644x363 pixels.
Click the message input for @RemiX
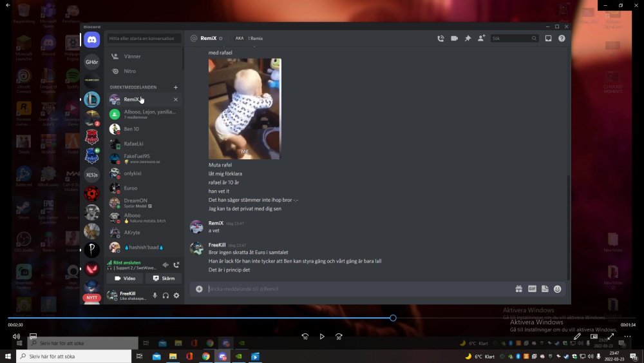tap(357, 289)
